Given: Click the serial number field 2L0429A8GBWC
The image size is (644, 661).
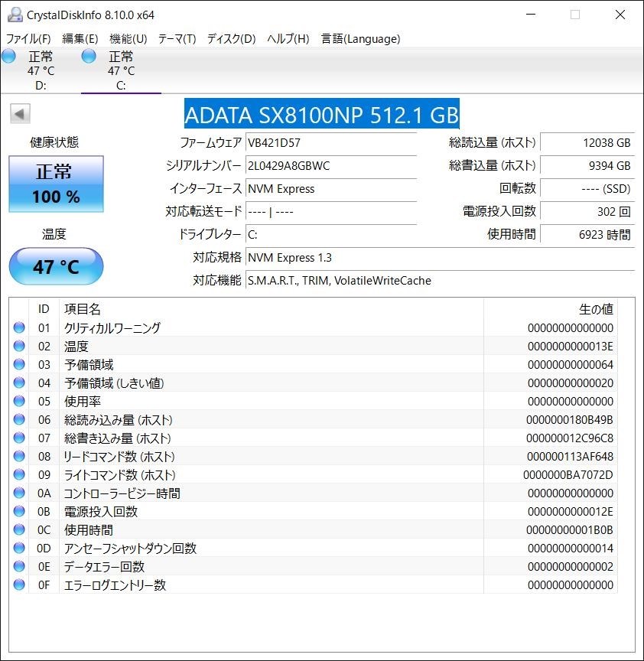Looking at the screenshot, I should click(x=331, y=166).
